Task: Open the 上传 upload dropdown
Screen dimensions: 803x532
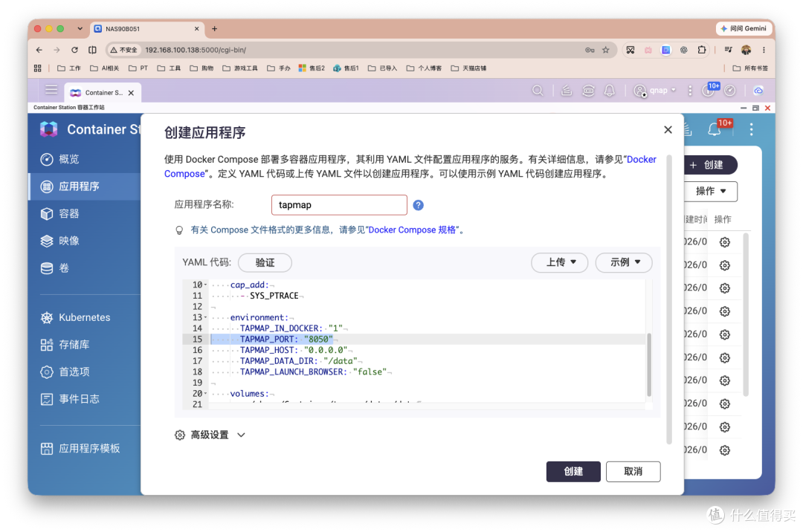Action: pos(559,262)
